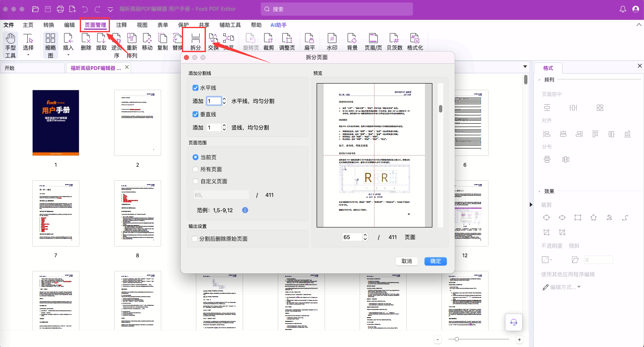
Task: Click the zoom in plus button
Action: (x=519, y=340)
